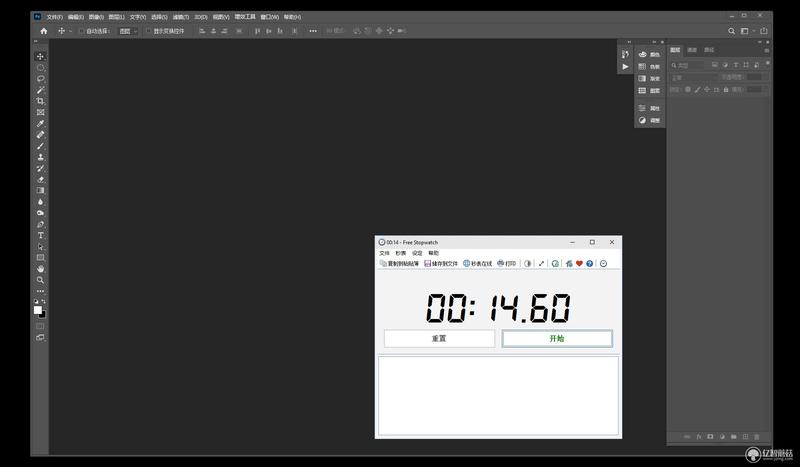This screenshot has height=467, width=800.
Task: Toggle the contrast theme icon in stopwatch
Action: [x=528, y=263]
